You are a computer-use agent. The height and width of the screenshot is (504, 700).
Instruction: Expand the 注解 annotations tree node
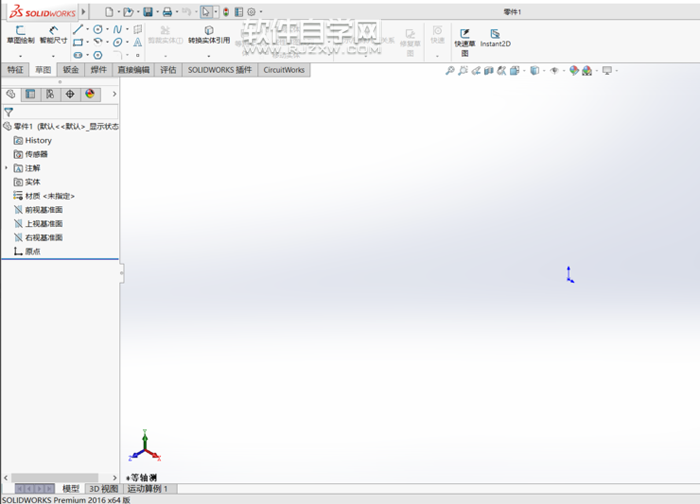(6, 168)
